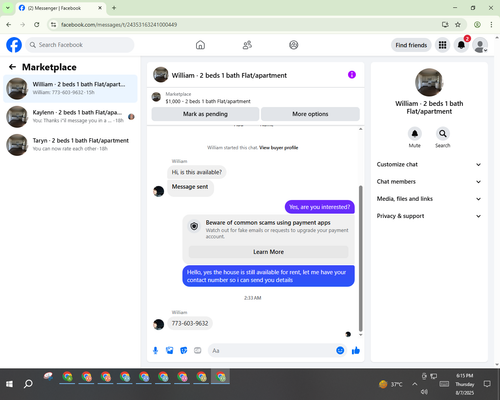Click the chat scroll down arrow
The height and width of the screenshot is (400, 500).
tap(360, 335)
